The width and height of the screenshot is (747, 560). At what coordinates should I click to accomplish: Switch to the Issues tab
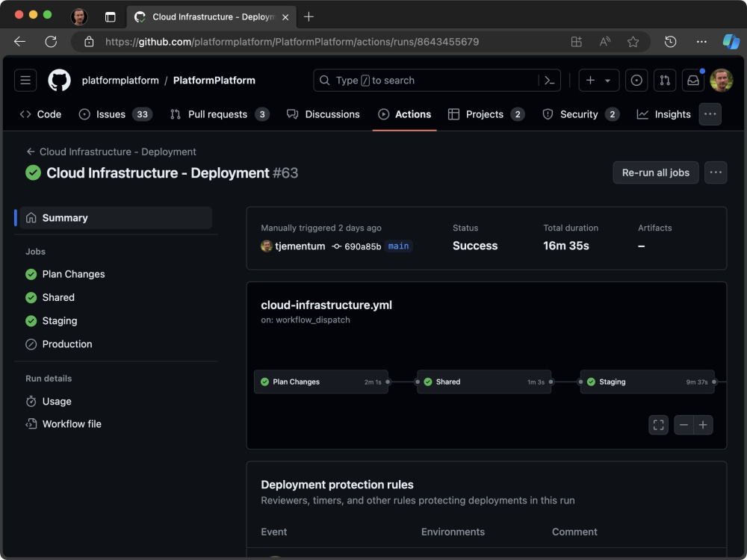(116, 114)
